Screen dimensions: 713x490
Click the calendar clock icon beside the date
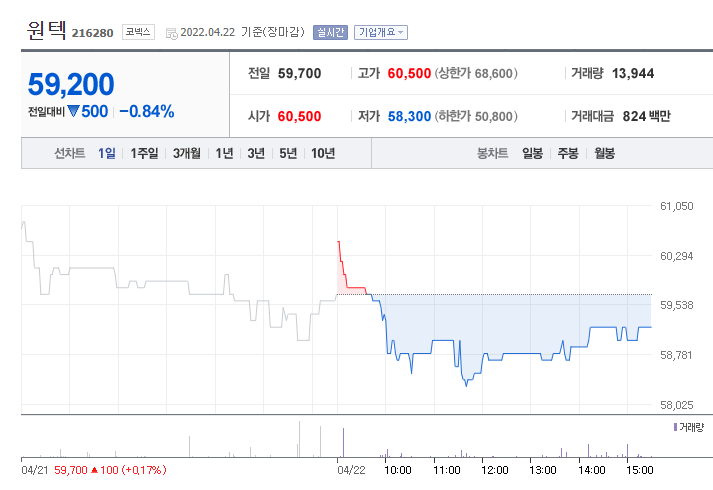[x=171, y=33]
